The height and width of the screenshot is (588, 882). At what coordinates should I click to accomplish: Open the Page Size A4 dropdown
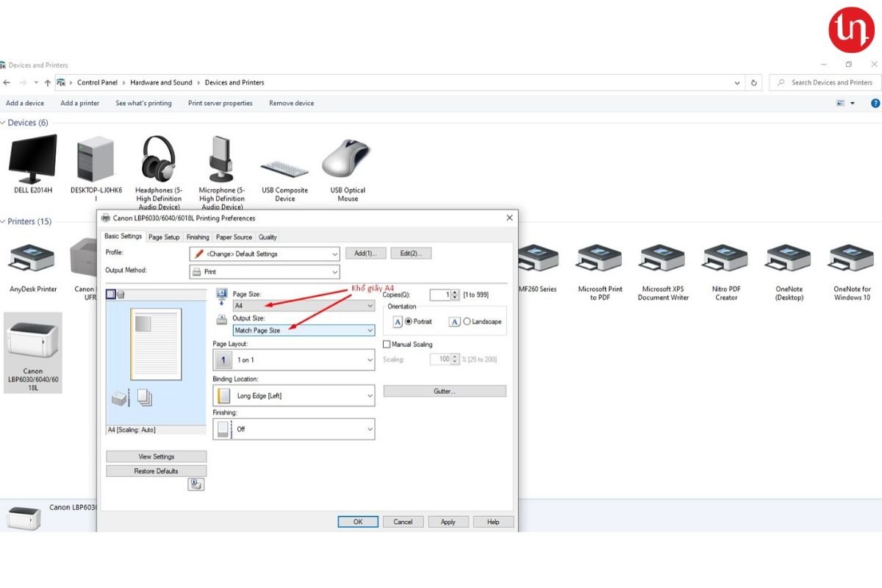pyautogui.click(x=304, y=306)
